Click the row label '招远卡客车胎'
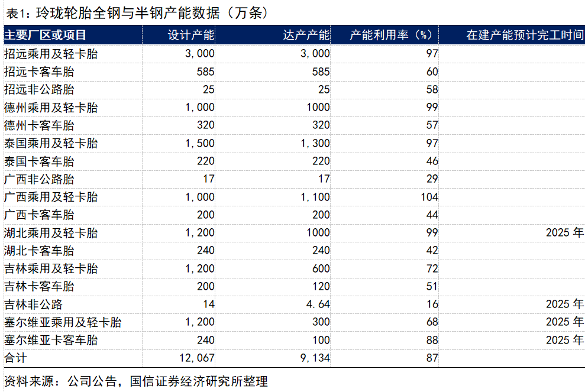Viewport: 585px width, 392px height. click(x=39, y=72)
